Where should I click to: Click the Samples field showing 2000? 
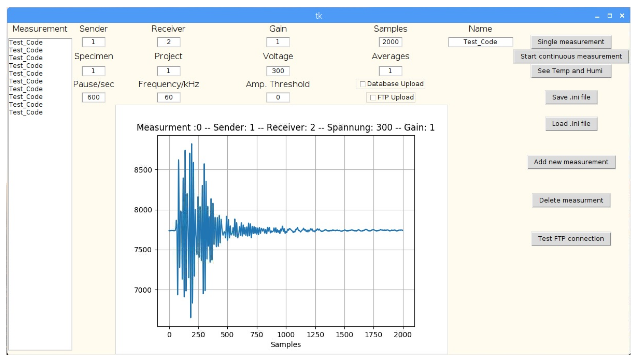click(390, 42)
